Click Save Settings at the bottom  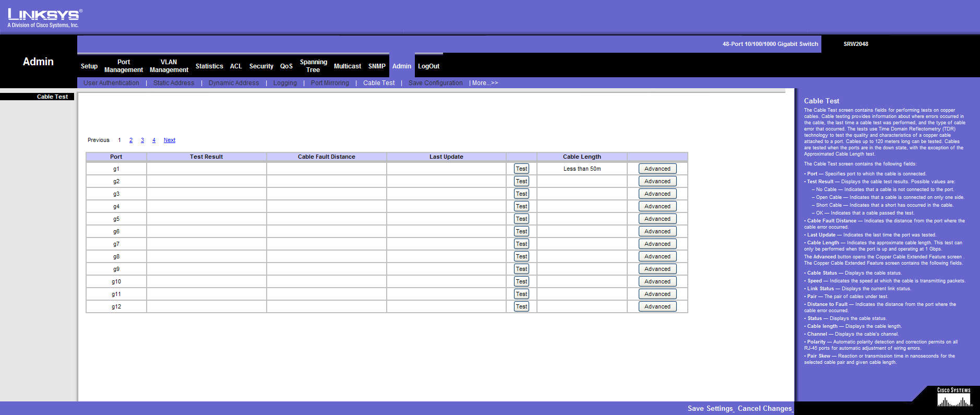[710, 408]
